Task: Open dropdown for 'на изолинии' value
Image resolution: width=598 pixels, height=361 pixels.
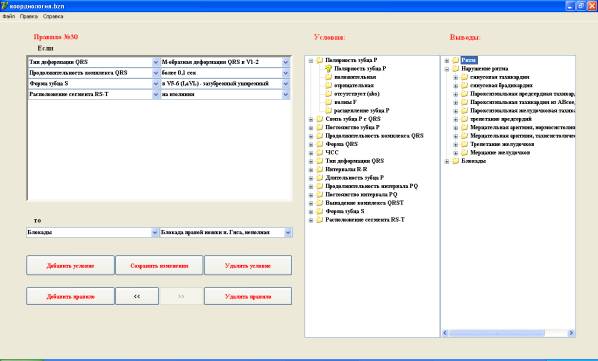Action: [286, 94]
